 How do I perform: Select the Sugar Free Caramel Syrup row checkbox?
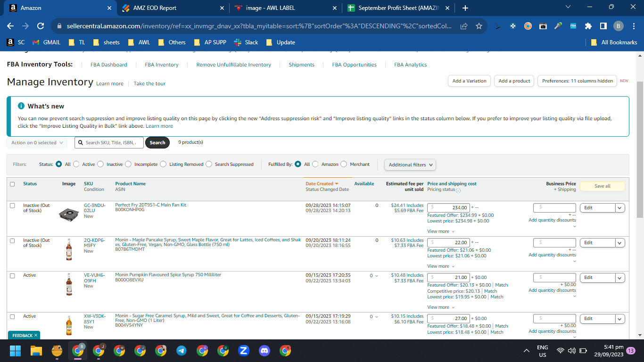(x=12, y=316)
